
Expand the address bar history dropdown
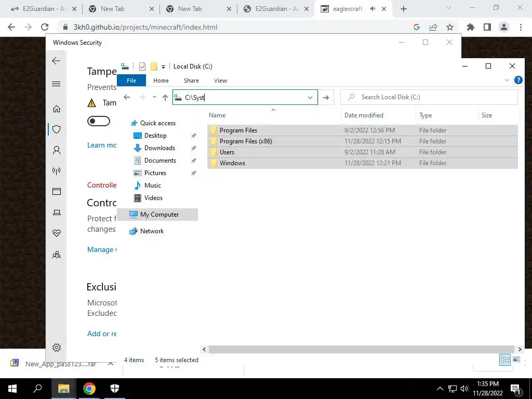(310, 97)
